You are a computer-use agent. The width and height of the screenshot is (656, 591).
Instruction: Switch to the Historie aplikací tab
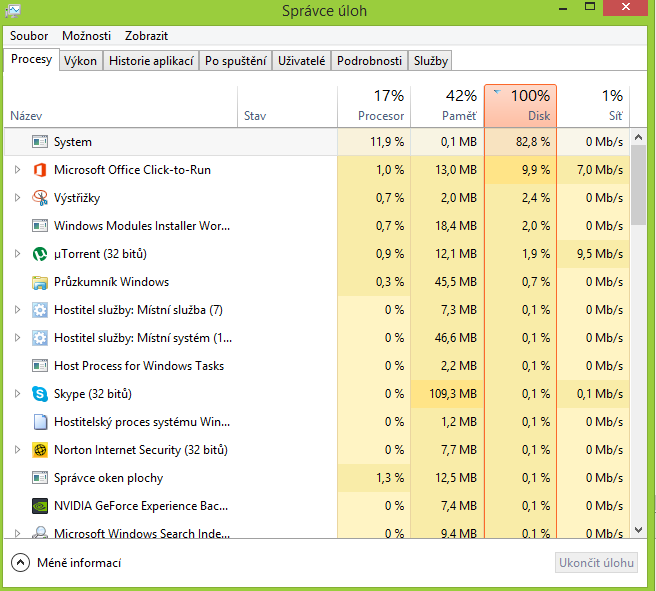151,61
